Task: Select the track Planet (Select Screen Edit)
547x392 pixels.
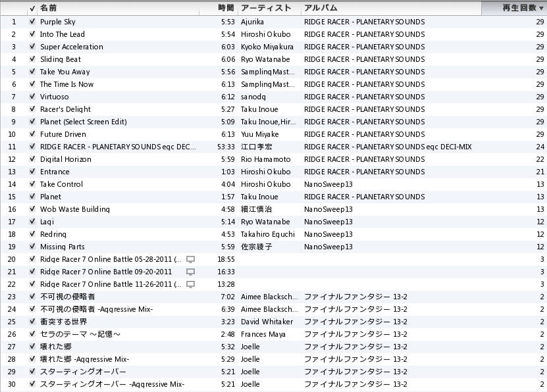Action: point(84,122)
